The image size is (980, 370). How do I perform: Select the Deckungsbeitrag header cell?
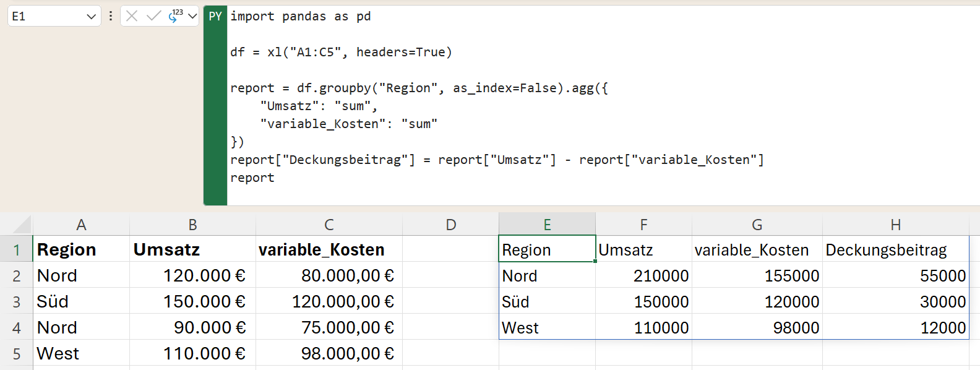895,250
